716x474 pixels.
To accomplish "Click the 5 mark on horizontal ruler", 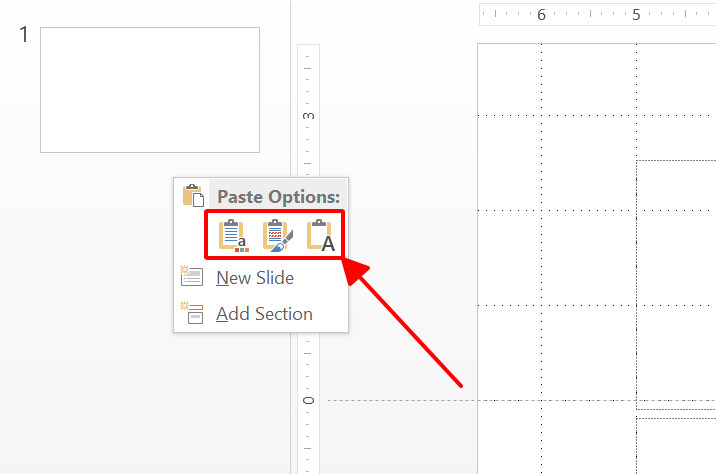I will [x=636, y=15].
